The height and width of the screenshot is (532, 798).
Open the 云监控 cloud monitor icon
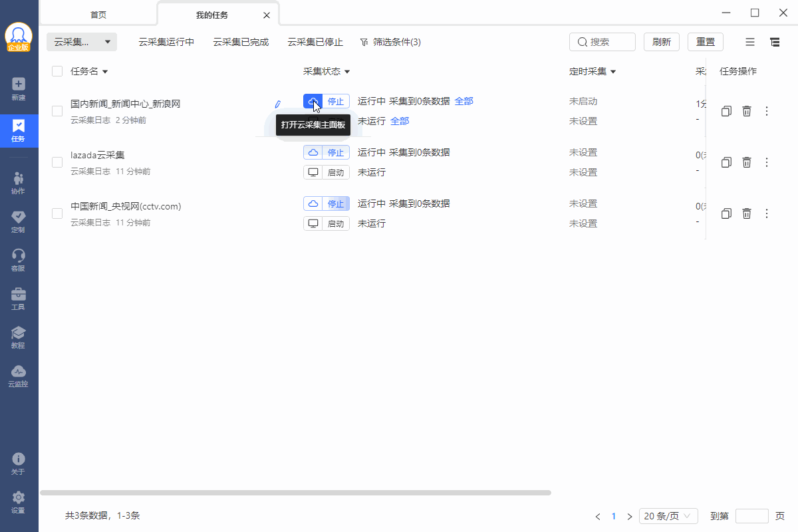pos(19,376)
